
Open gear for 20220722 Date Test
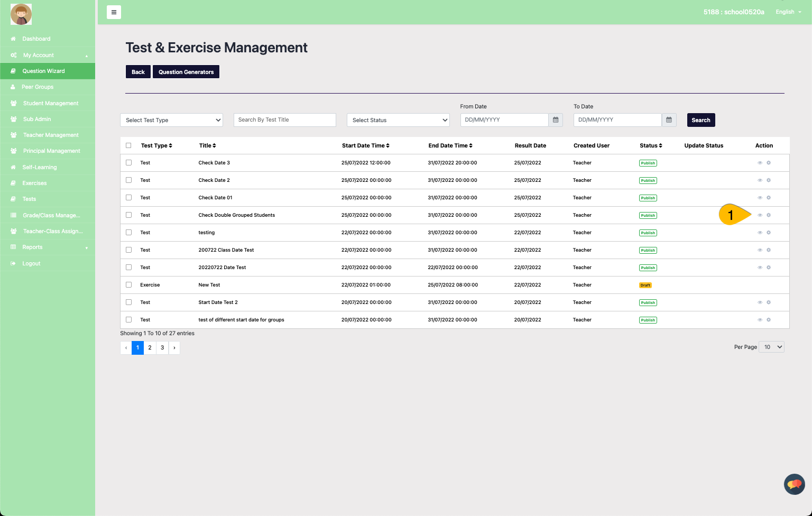[x=769, y=268]
